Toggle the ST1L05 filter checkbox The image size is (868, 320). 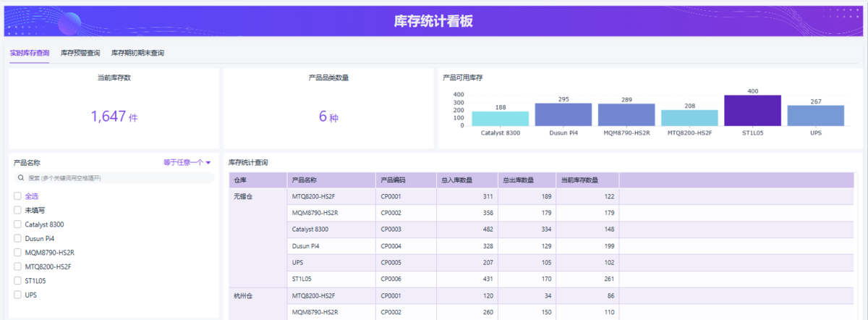pos(17,281)
